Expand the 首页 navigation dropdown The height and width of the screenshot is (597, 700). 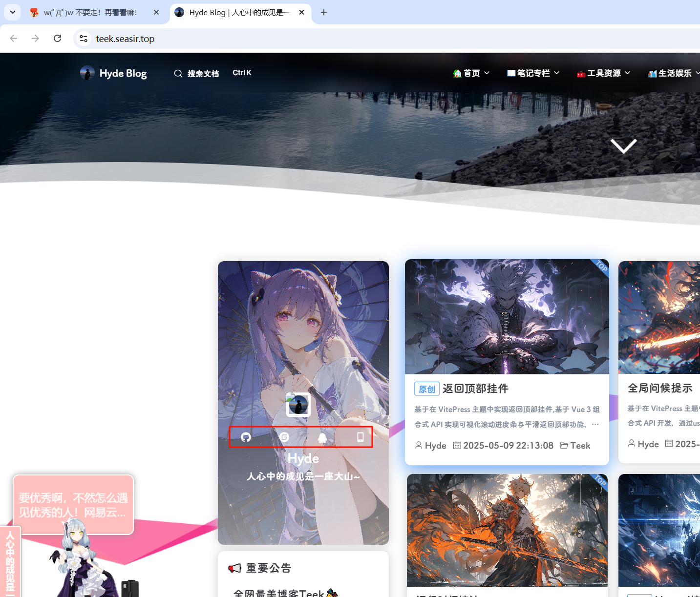[x=471, y=73]
